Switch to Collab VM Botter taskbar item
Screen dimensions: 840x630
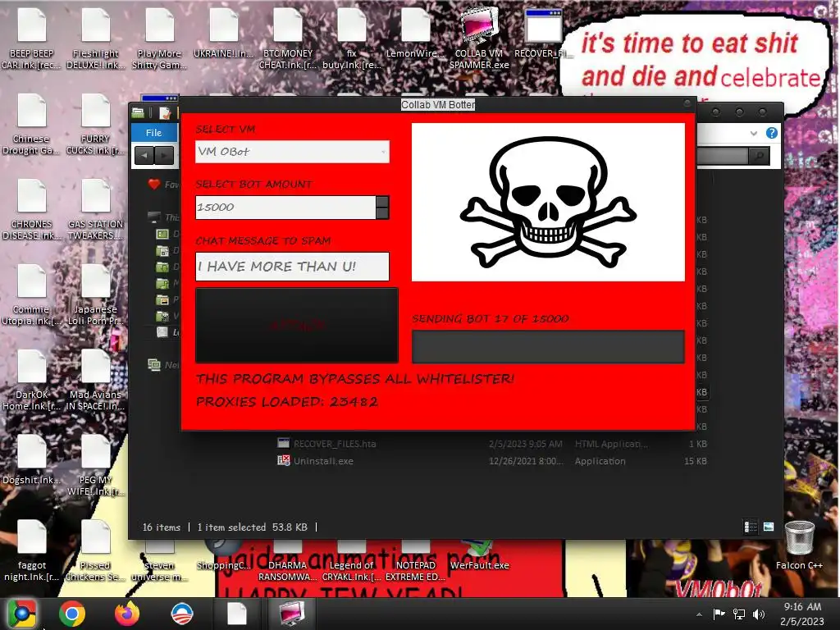(291, 614)
